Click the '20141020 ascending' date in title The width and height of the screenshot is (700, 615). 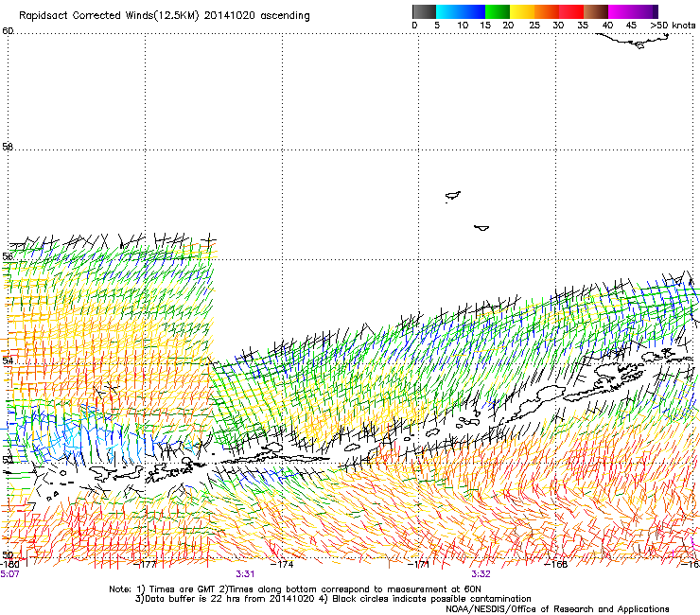tap(256, 15)
